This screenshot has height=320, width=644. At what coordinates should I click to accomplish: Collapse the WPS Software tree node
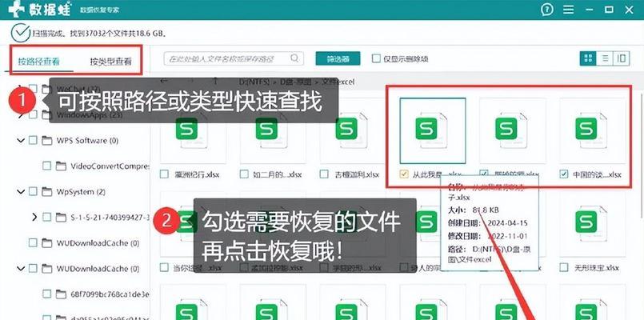[21, 141]
